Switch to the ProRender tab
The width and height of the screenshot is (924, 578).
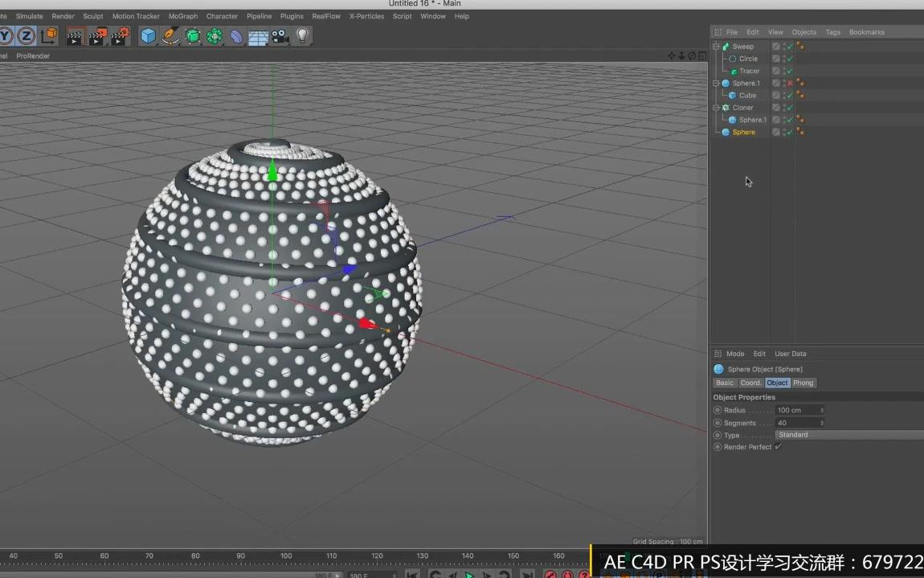pos(33,55)
